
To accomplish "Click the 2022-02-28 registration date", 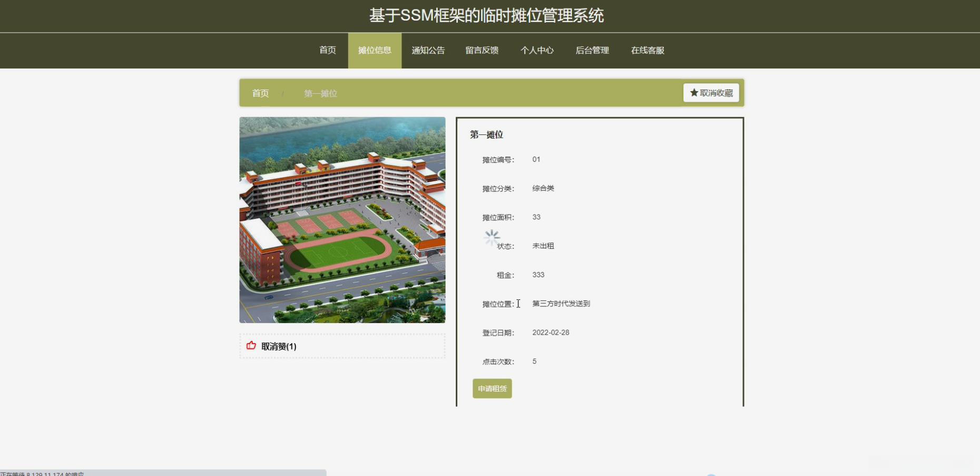I will (551, 333).
